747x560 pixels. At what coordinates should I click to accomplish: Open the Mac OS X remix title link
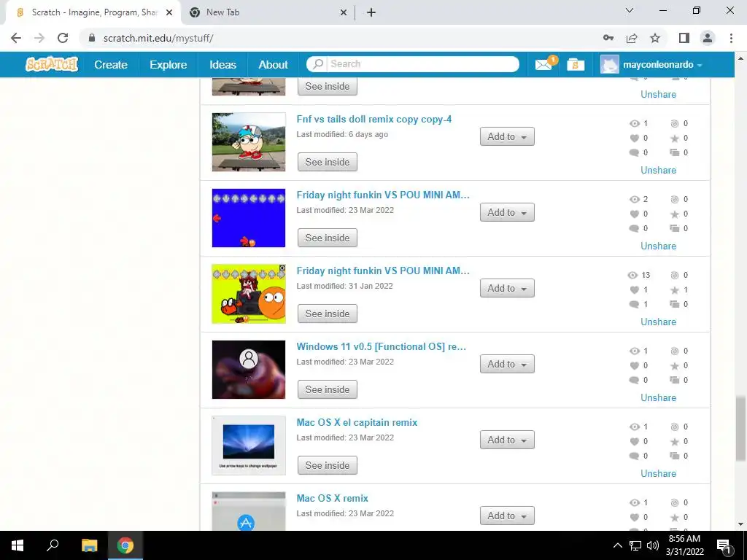[332, 498]
